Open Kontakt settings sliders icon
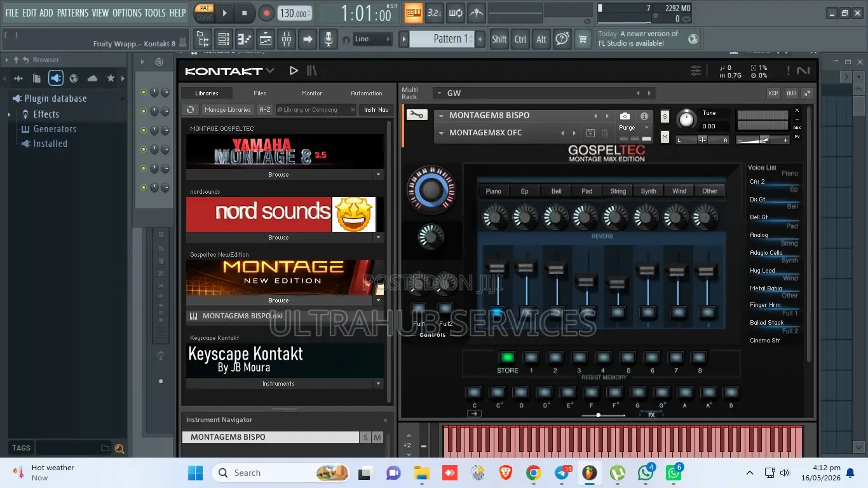This screenshot has width=868, height=488. 696,71
